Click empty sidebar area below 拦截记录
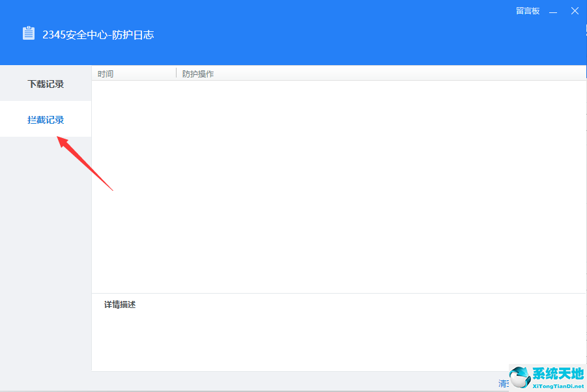 46,260
